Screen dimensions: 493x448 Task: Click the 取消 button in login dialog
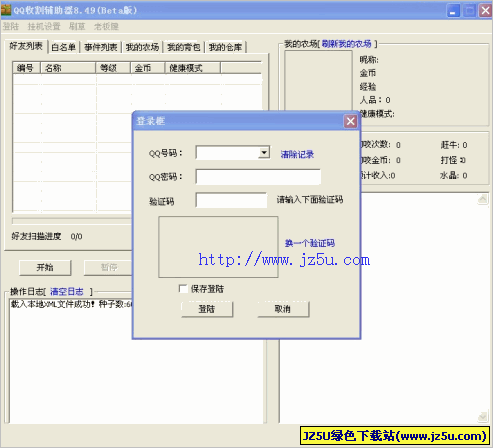pos(283,309)
